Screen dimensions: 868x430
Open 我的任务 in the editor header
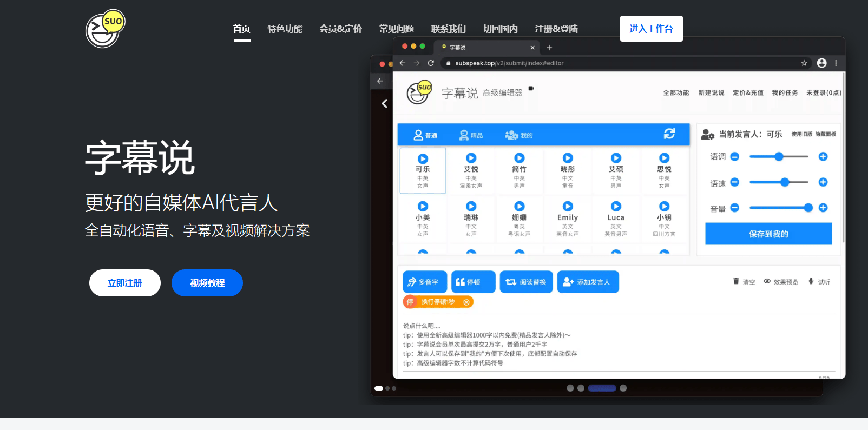(785, 93)
